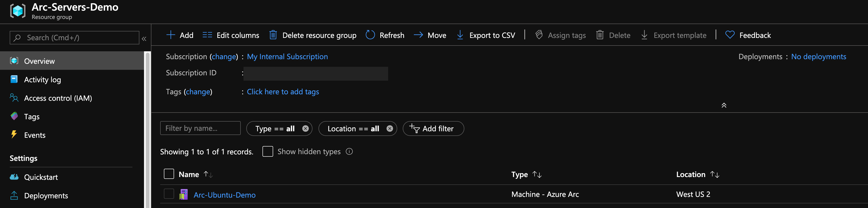
Task: Click the 'Showing 1 to 1 of 1 records.' text
Action: tap(206, 152)
